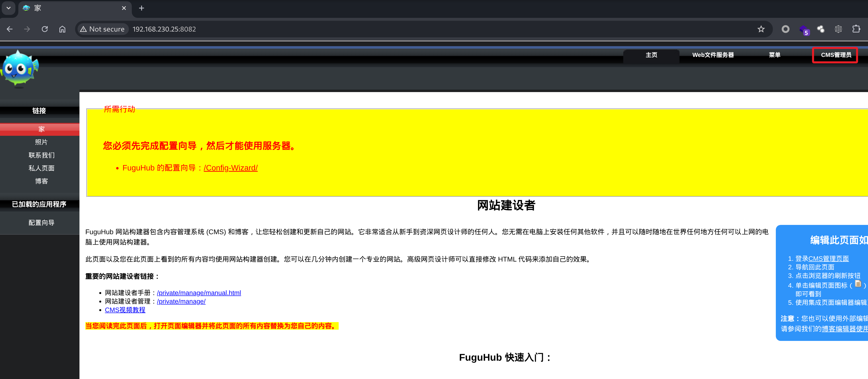Image resolution: width=868 pixels, height=379 pixels.
Task: Open the tab search dropdown arrow
Action: (x=8, y=8)
